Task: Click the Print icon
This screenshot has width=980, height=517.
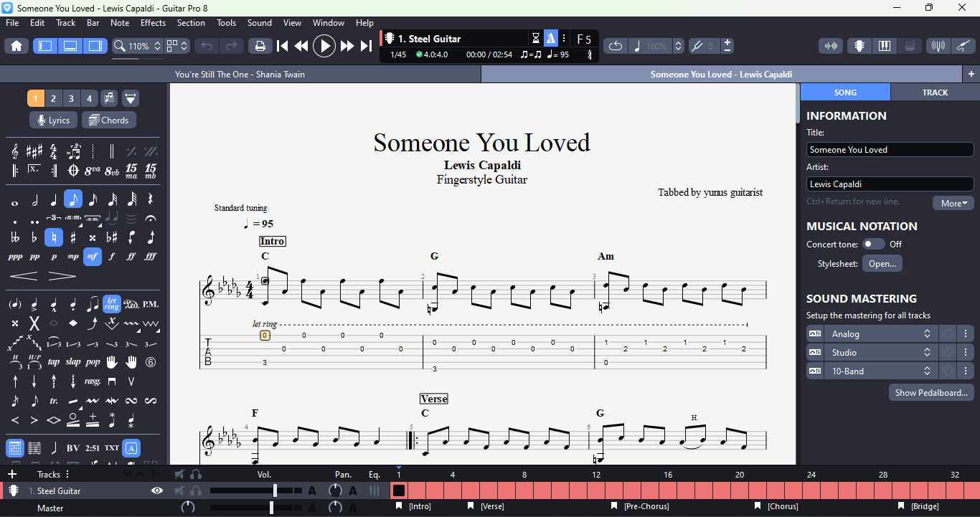Action: tap(260, 46)
